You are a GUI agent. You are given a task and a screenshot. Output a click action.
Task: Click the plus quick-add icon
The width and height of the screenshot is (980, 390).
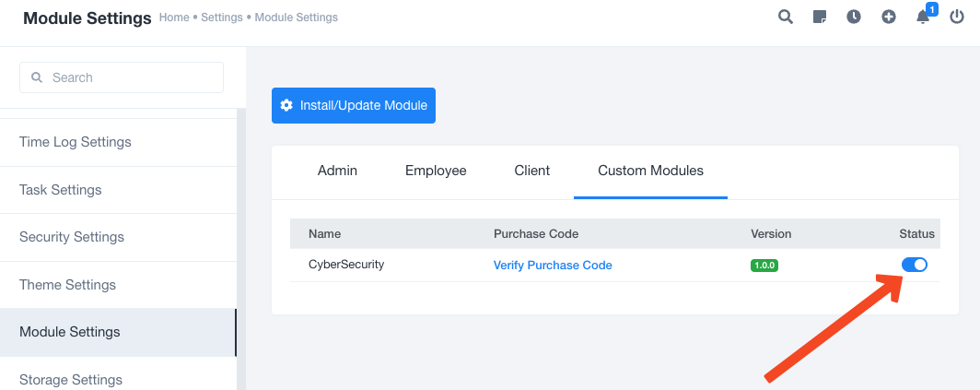[x=889, y=17]
